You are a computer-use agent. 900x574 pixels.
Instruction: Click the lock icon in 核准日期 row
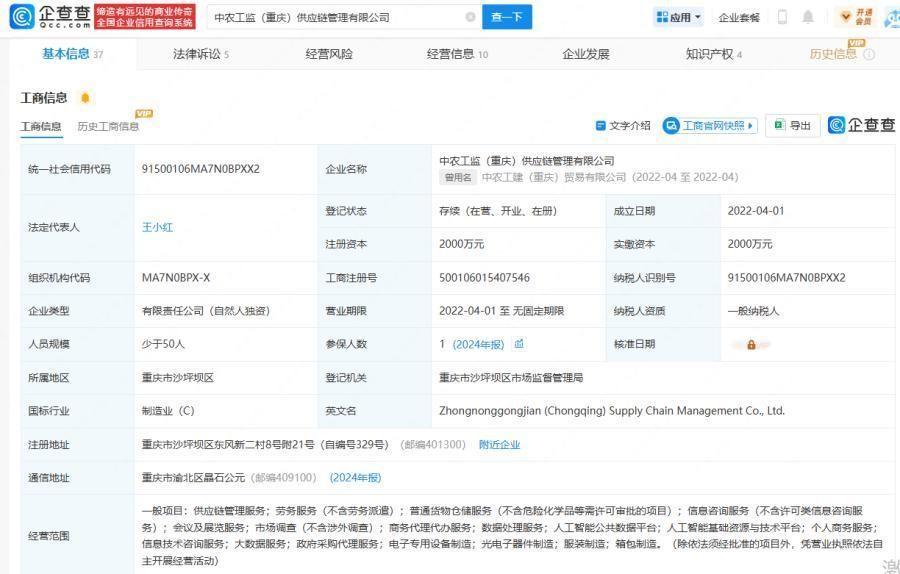pyautogui.click(x=751, y=345)
